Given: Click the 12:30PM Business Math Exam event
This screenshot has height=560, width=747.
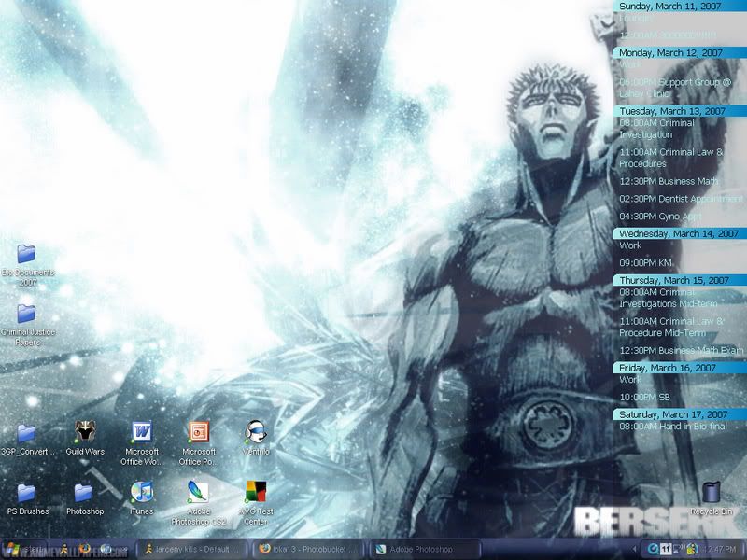Looking at the screenshot, I should tap(682, 351).
